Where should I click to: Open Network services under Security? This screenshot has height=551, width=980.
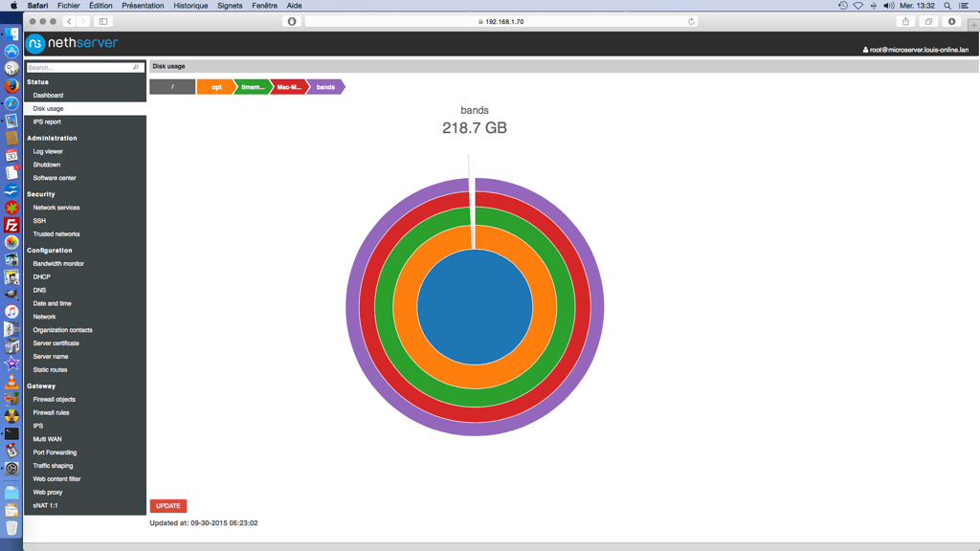point(56,208)
